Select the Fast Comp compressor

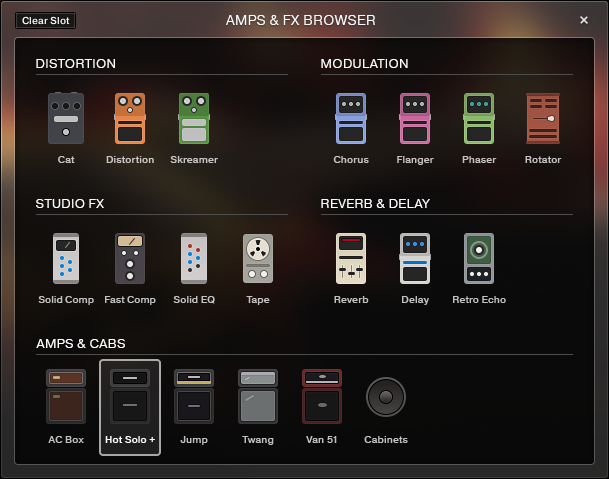point(130,260)
